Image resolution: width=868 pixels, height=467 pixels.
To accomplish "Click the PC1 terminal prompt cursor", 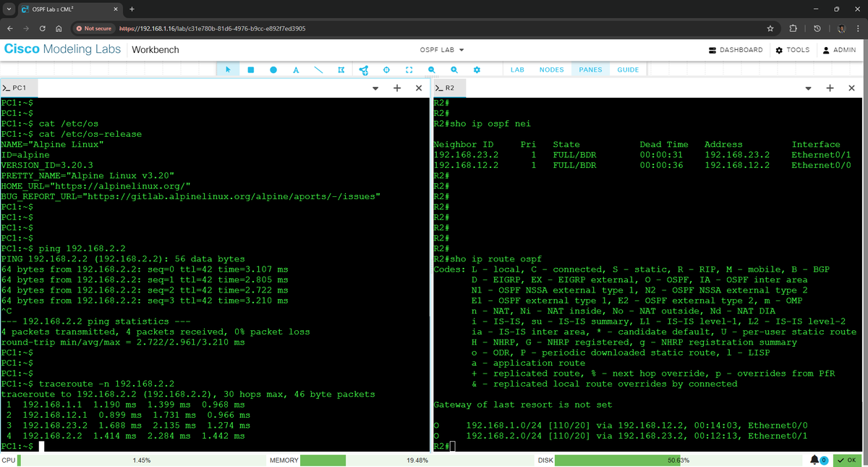I will point(42,446).
